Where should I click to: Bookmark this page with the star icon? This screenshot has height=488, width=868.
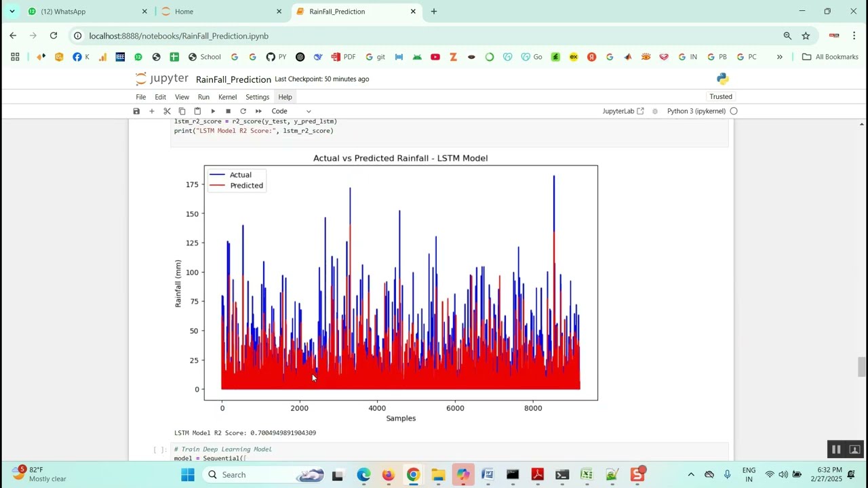(x=806, y=36)
